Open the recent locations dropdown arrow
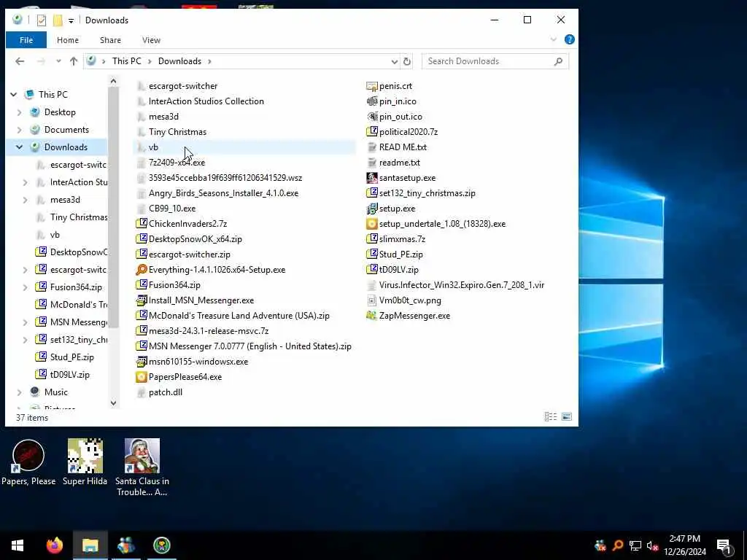 pyautogui.click(x=58, y=61)
